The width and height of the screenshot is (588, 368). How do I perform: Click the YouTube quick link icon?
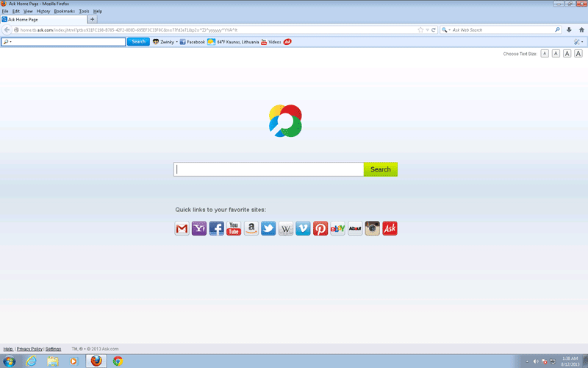click(x=234, y=229)
